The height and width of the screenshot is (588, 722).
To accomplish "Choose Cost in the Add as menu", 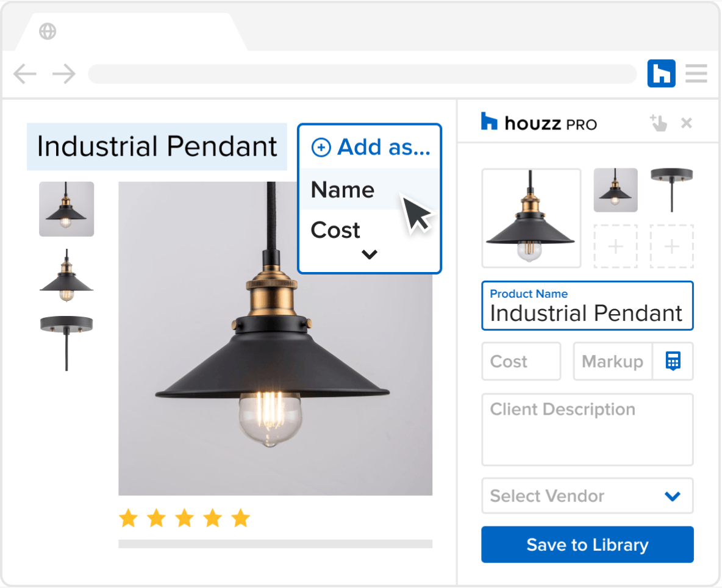I will click(x=335, y=230).
